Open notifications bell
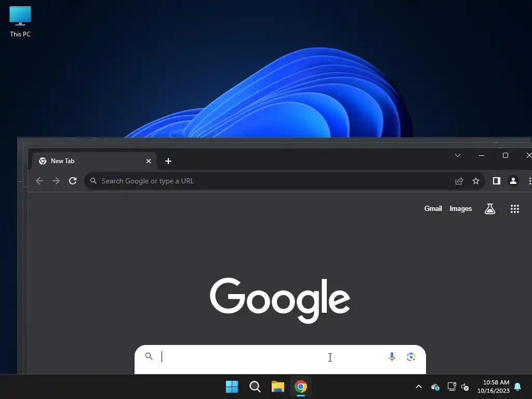Viewport: 532px width, 399px height. [x=517, y=387]
